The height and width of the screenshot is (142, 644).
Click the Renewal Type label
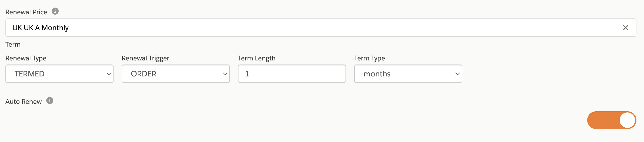[x=26, y=58]
